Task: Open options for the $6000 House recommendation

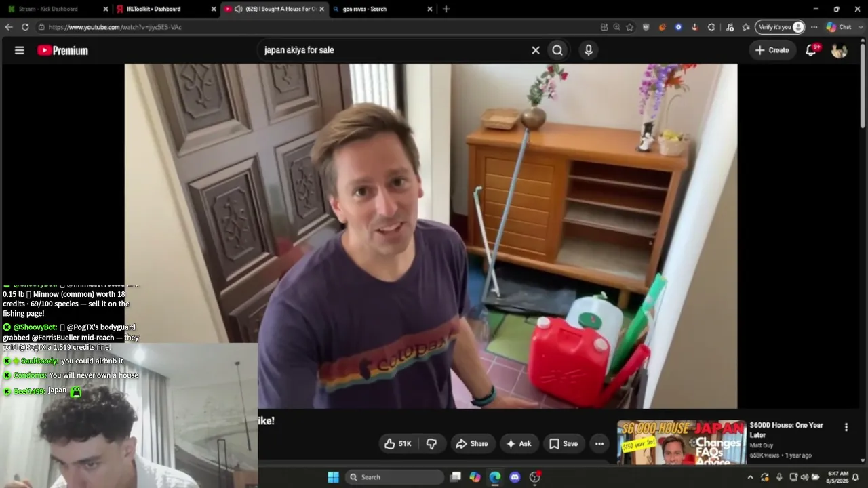Action: pyautogui.click(x=846, y=427)
